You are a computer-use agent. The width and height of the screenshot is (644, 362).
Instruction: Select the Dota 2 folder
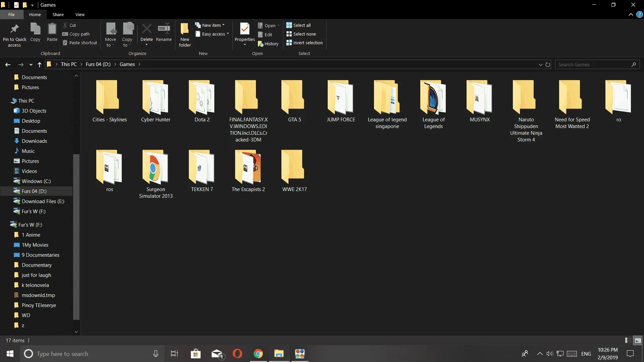tap(202, 101)
